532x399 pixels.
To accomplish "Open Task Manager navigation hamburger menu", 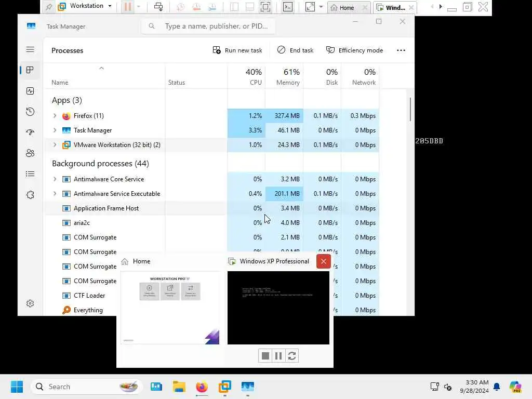I will pos(30,49).
